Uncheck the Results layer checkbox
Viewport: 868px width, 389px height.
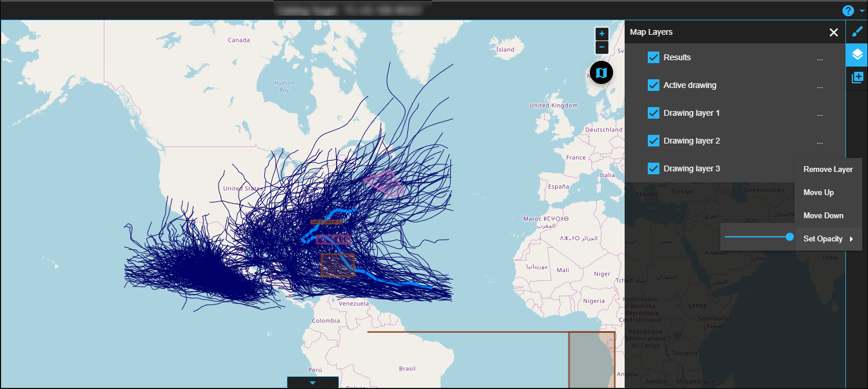click(654, 57)
